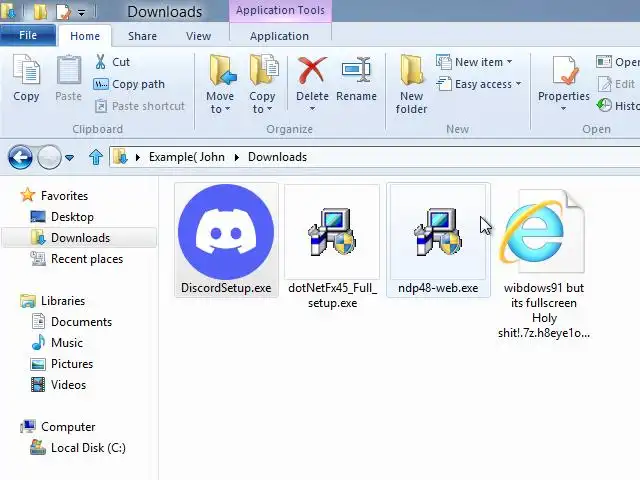The height and width of the screenshot is (480, 640).
Task: Select the ndp48-web.exe installer icon
Action: click(x=438, y=232)
